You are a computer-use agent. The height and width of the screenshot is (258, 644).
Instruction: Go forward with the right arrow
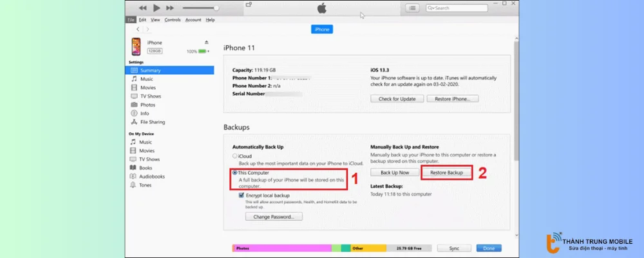point(147,29)
